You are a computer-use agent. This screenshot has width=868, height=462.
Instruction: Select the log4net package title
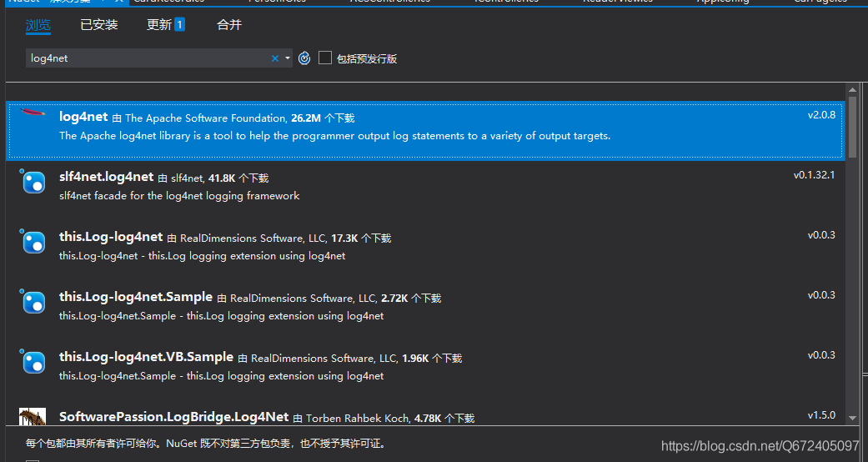(83, 117)
